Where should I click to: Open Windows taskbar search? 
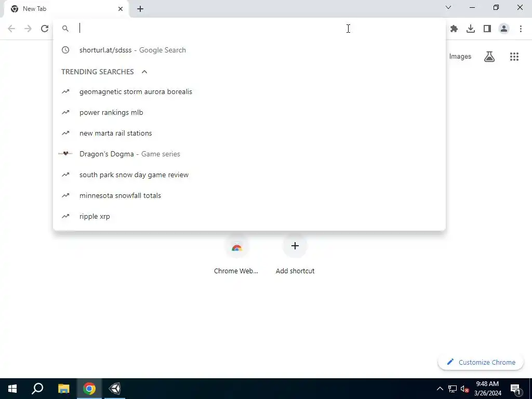click(37, 389)
